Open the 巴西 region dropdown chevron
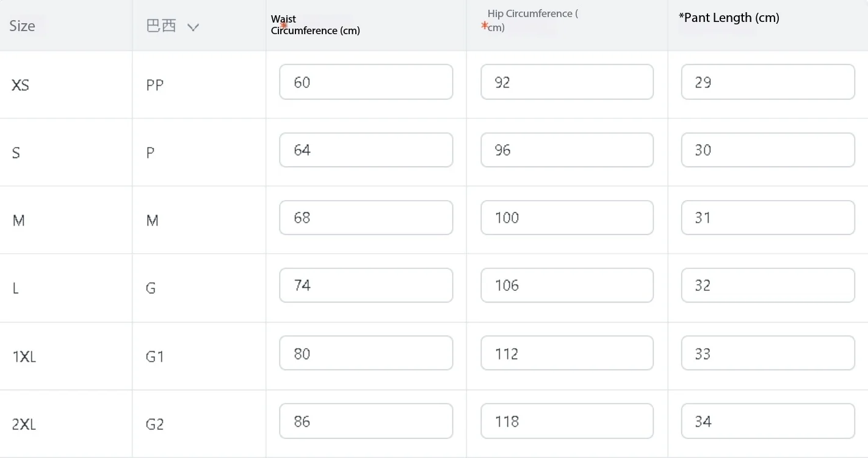The width and height of the screenshot is (868, 458). (x=193, y=27)
